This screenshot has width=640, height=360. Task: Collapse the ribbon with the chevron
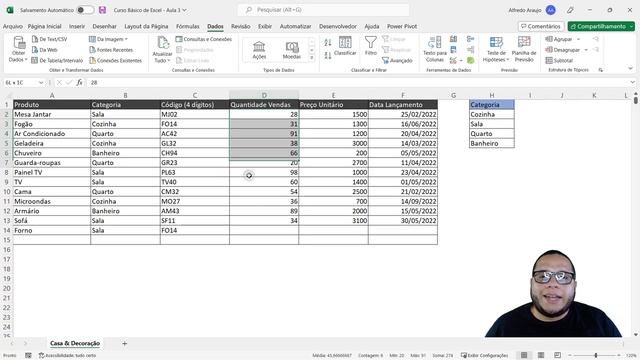631,69
